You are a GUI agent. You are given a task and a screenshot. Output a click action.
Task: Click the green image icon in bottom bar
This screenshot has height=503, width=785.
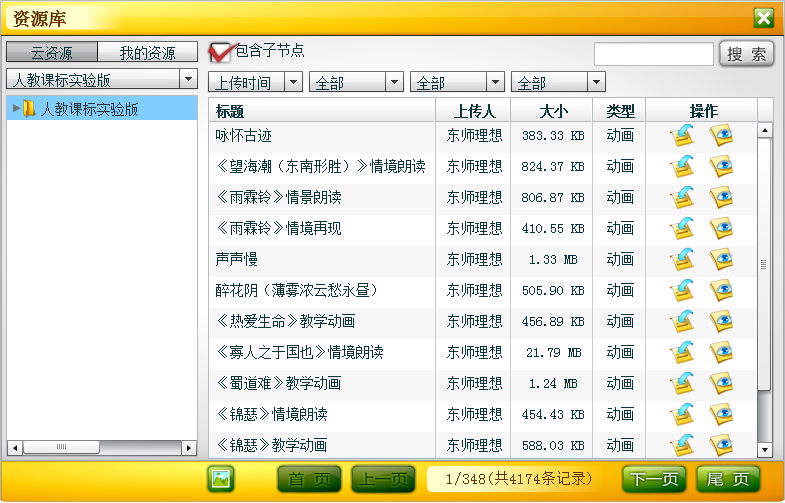click(x=221, y=479)
